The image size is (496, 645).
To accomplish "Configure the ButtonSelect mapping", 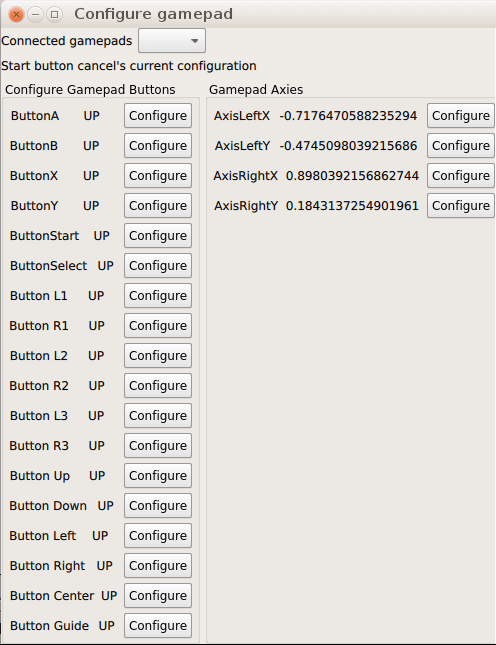I will [158, 266].
